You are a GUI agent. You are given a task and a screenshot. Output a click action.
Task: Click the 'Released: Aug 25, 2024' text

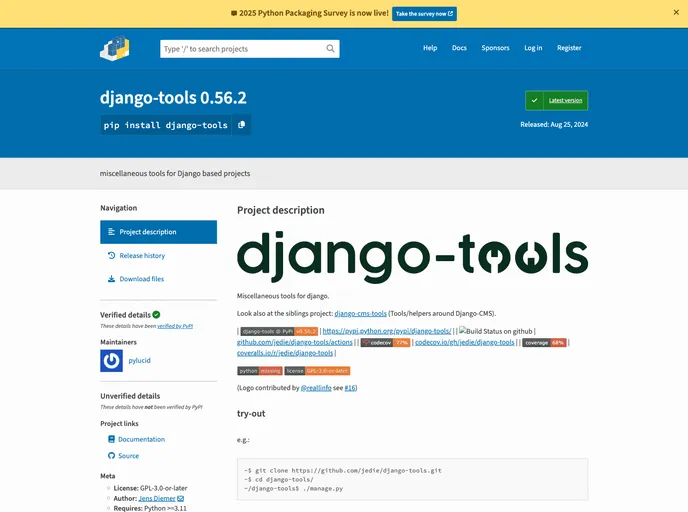[554, 125]
